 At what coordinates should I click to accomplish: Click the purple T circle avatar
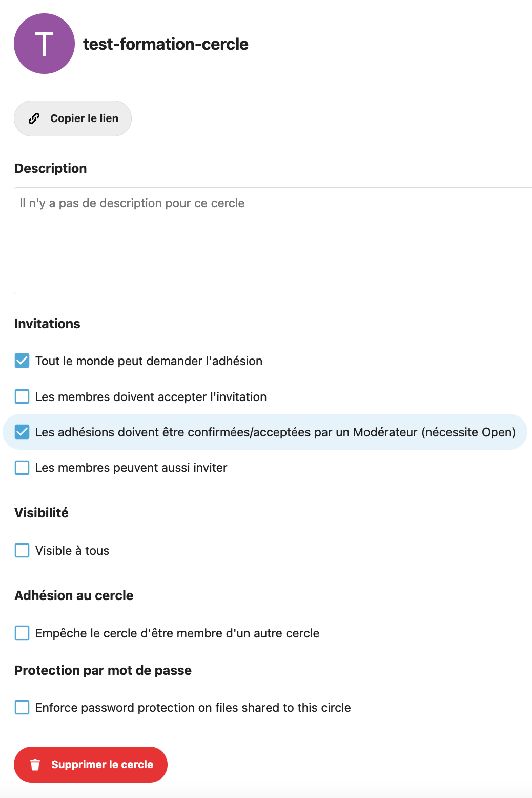[x=44, y=44]
